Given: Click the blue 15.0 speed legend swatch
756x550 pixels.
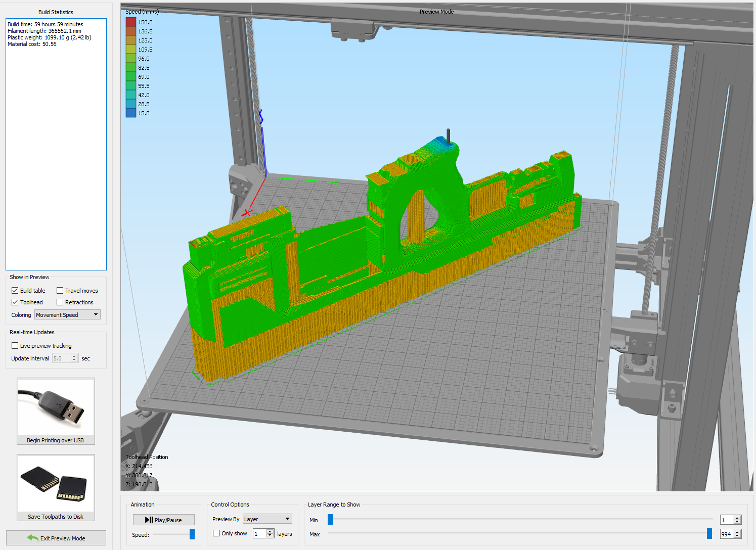Looking at the screenshot, I should (x=131, y=113).
